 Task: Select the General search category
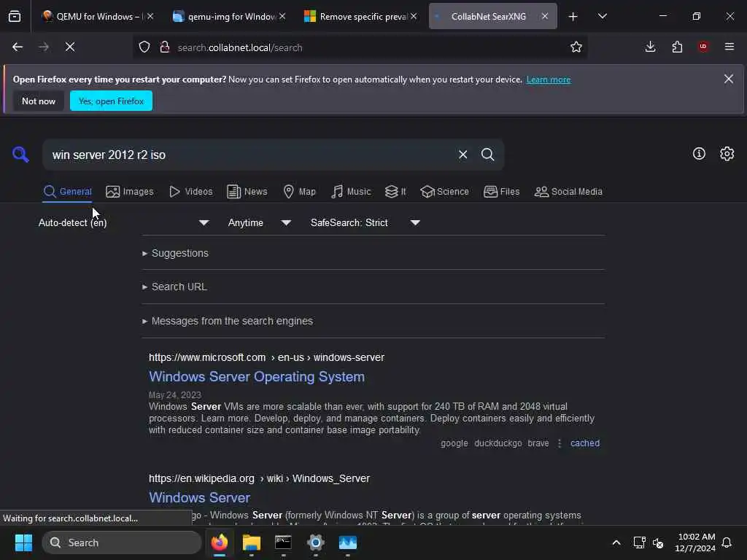tap(67, 192)
